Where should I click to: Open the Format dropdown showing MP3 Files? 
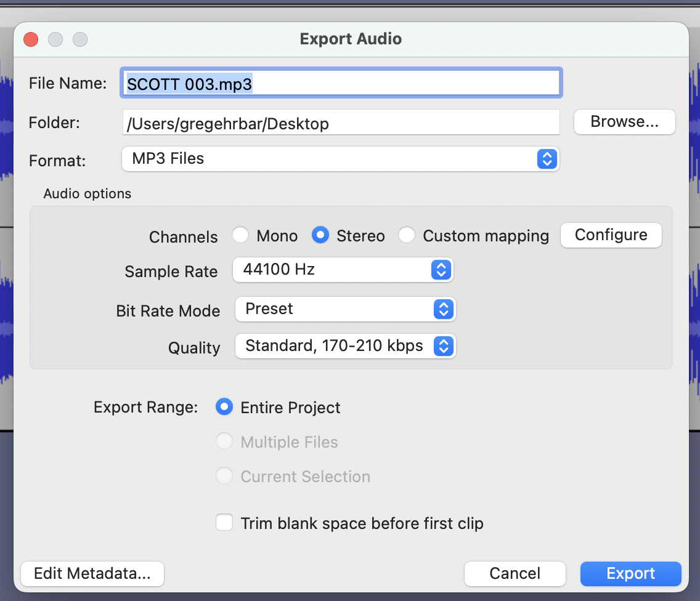340,159
